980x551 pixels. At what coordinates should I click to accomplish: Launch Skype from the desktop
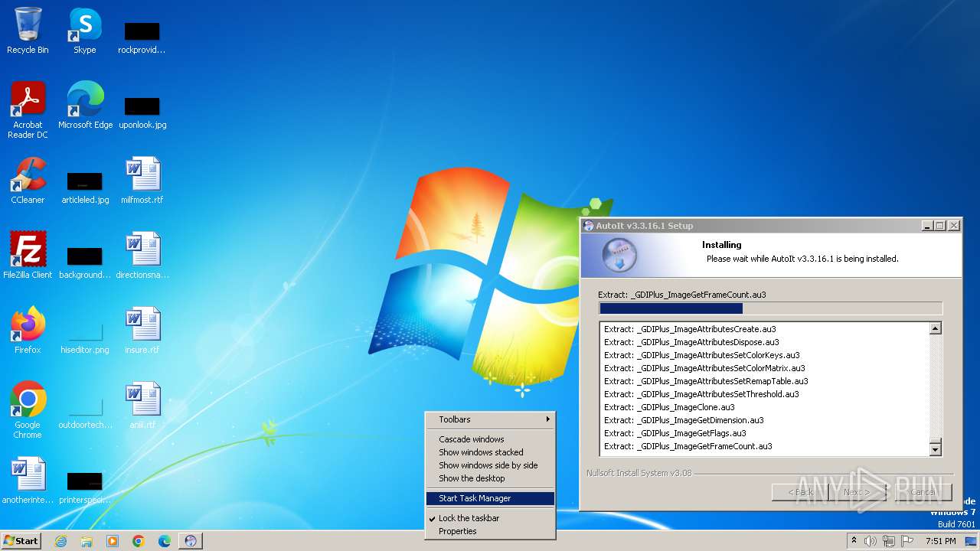click(x=85, y=31)
